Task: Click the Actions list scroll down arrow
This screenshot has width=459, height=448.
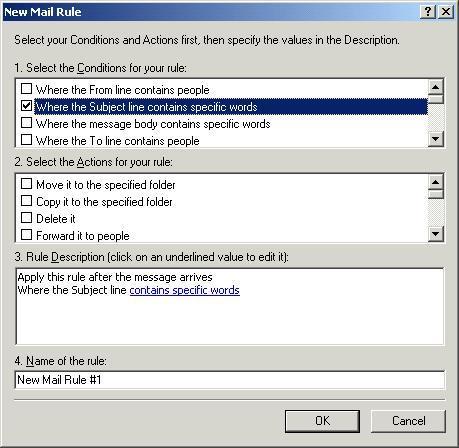Action: coord(436,234)
